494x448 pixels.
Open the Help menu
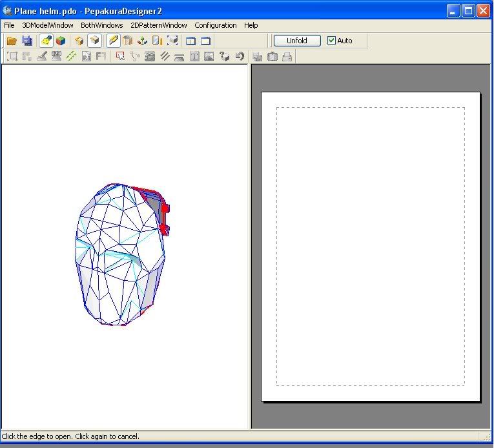[x=251, y=25]
